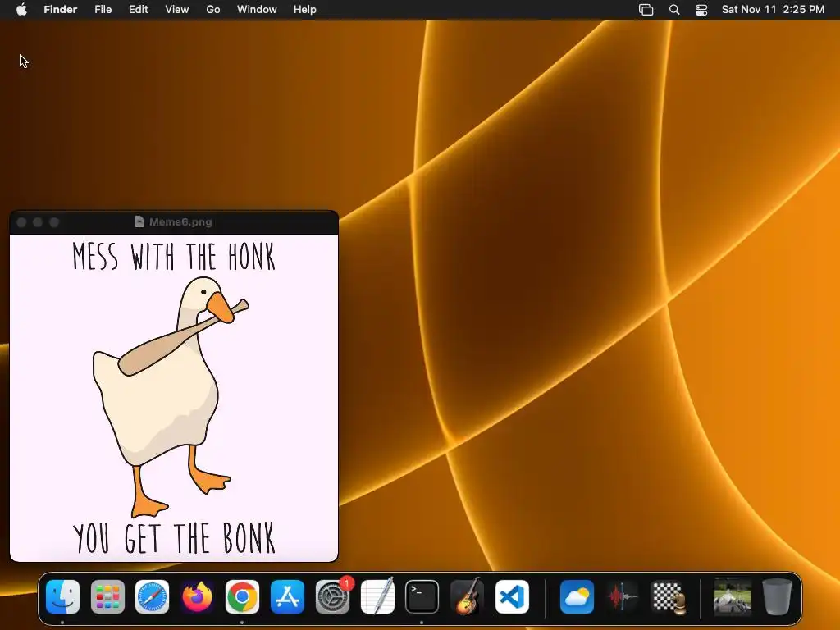Image resolution: width=840 pixels, height=630 pixels.
Task: Launch TextEdit from the Dock
Action: coord(377,596)
